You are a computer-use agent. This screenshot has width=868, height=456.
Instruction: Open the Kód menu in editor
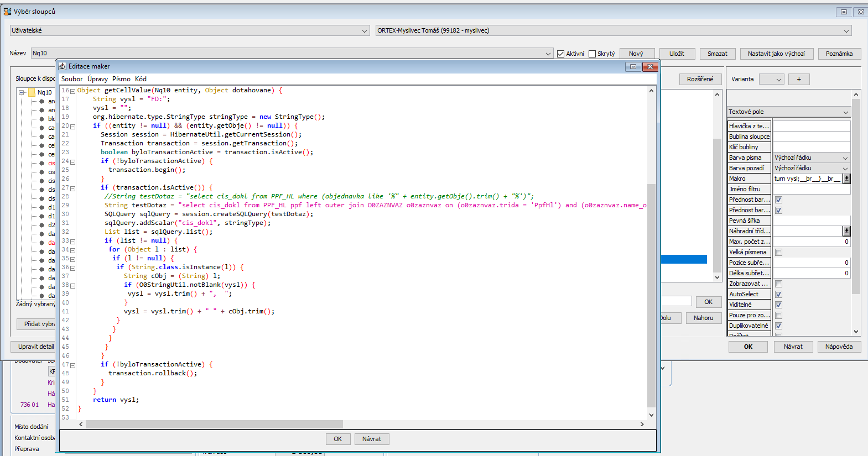click(141, 79)
